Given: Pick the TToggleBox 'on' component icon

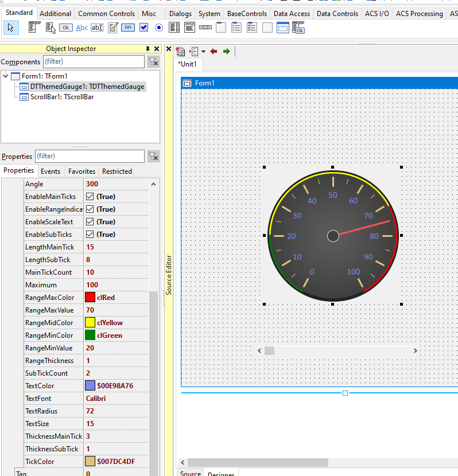Looking at the screenshot, I should (x=128, y=28).
